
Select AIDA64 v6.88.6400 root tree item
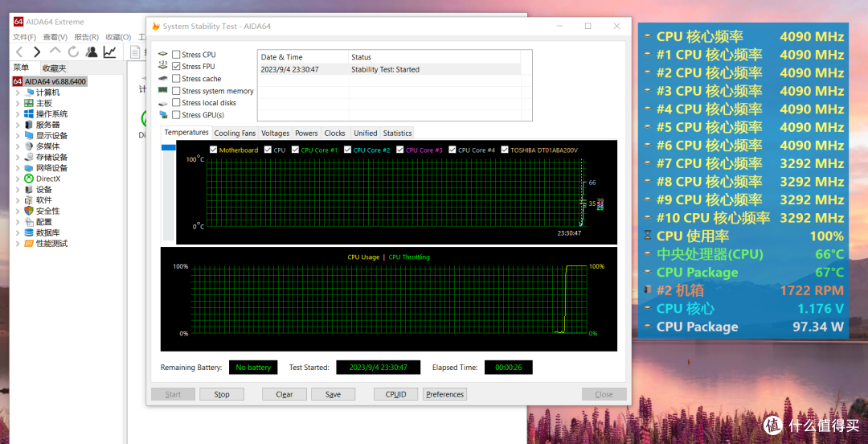[x=49, y=81]
